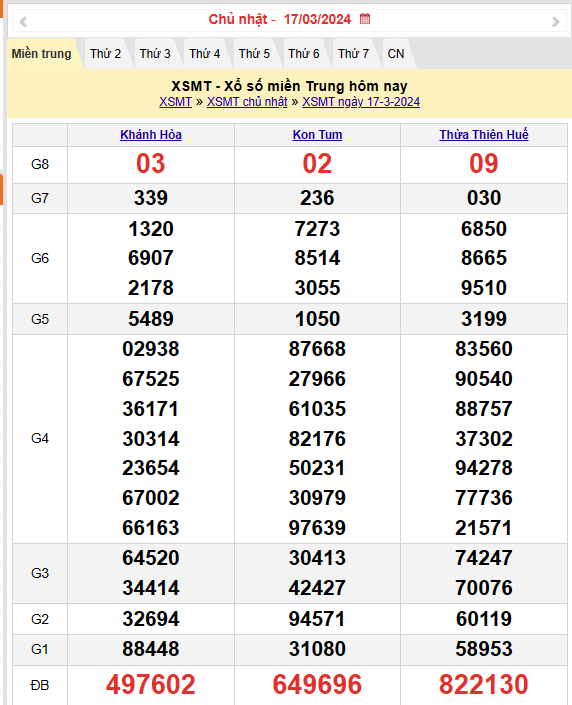Click the G2 result 32694
This screenshot has height=705, width=572.
click(x=151, y=619)
